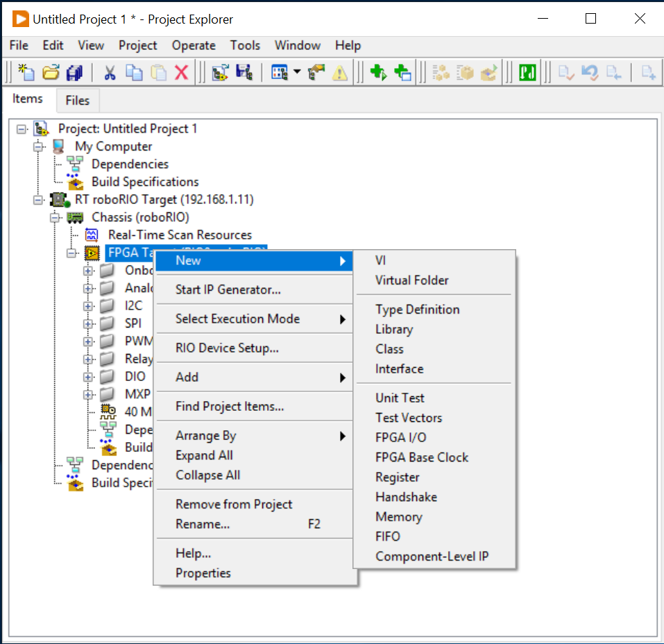Cut the selection with the scissors icon
Viewport: 664px width, 644px height.
[110, 72]
